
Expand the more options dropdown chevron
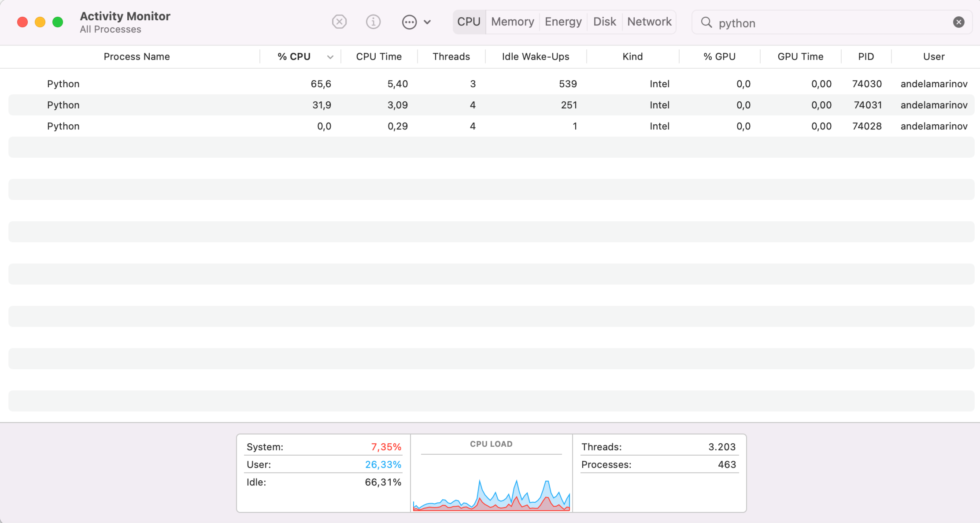427,22
